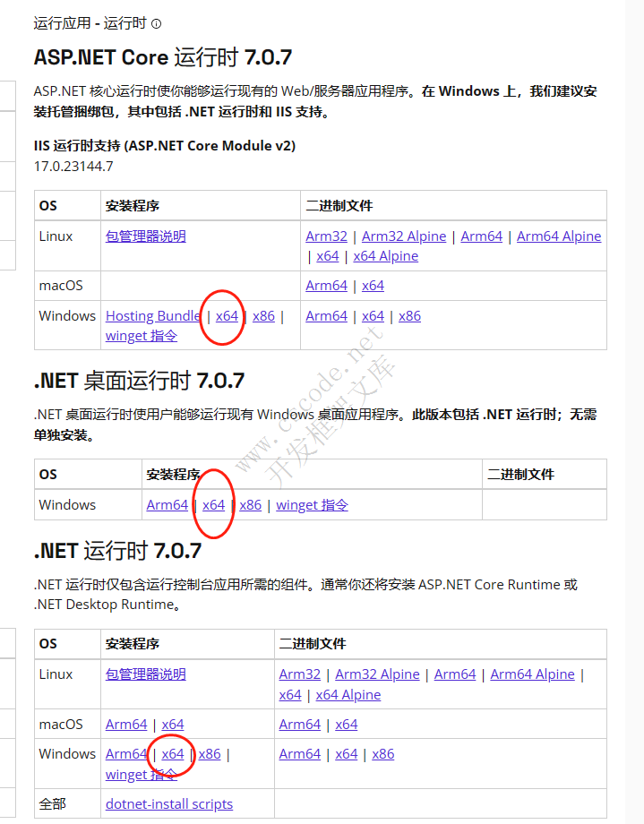Download x64 Linux binary for .NET 运行时
This screenshot has width=644, height=824.
point(290,695)
